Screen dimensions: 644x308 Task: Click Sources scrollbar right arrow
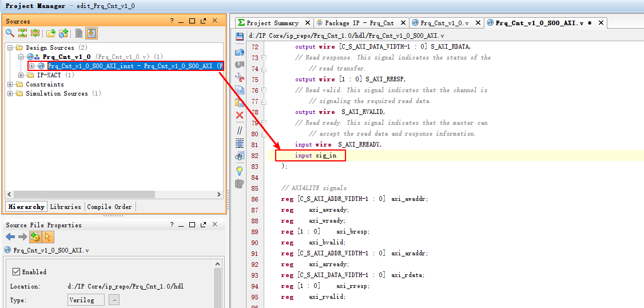(219, 194)
